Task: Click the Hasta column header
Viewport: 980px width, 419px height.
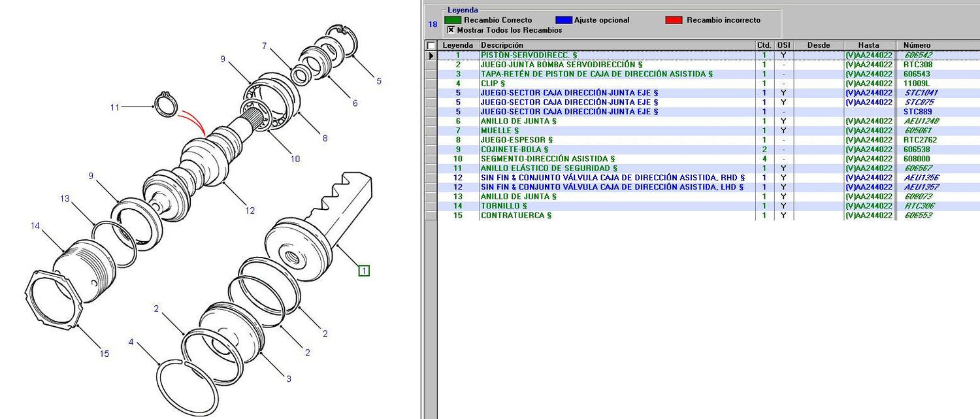Action: coord(868,45)
